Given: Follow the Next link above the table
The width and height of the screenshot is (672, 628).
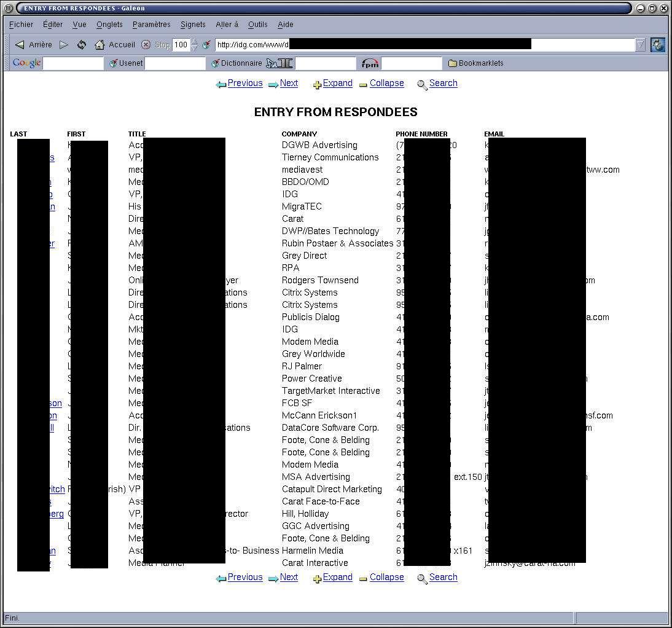Looking at the screenshot, I should [x=289, y=83].
